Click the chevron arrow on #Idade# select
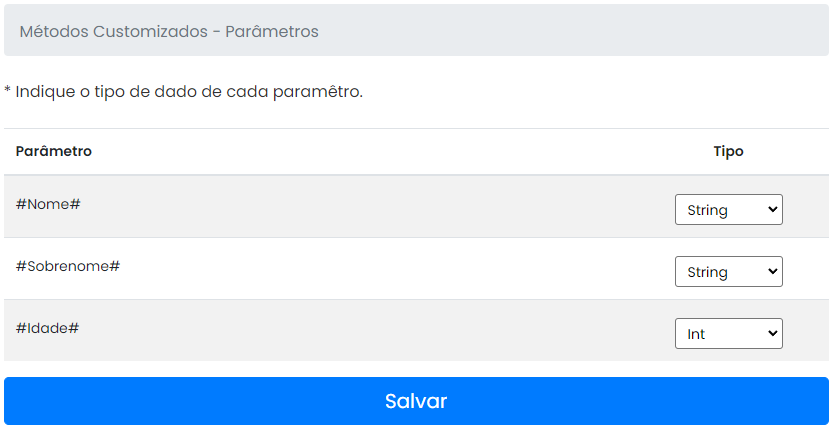Image resolution: width=835 pixels, height=431 pixels. (x=770, y=334)
